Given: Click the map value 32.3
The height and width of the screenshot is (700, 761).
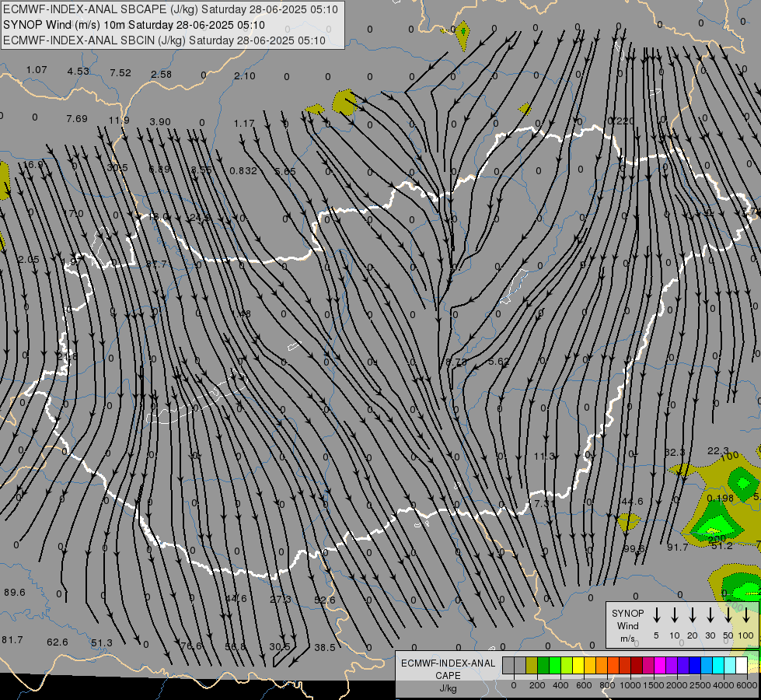Looking at the screenshot, I should point(675,452).
